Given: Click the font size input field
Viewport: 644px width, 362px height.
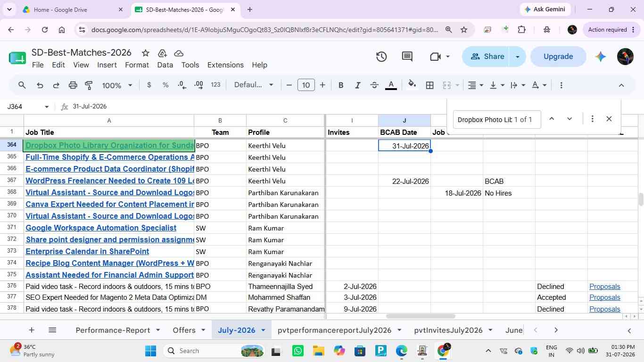Looking at the screenshot, I should 306,85.
